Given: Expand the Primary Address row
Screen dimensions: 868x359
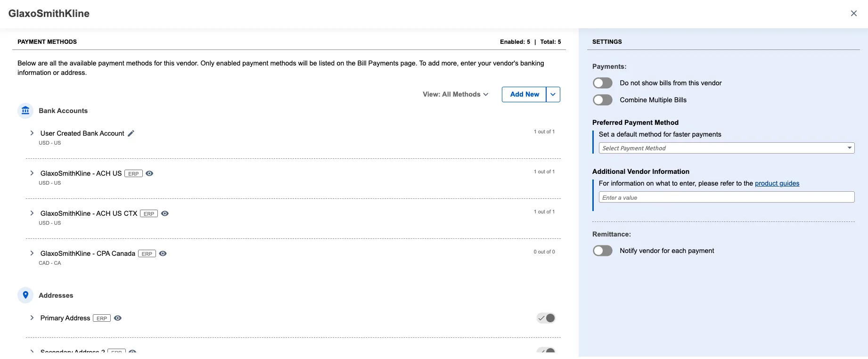Looking at the screenshot, I should (x=32, y=318).
